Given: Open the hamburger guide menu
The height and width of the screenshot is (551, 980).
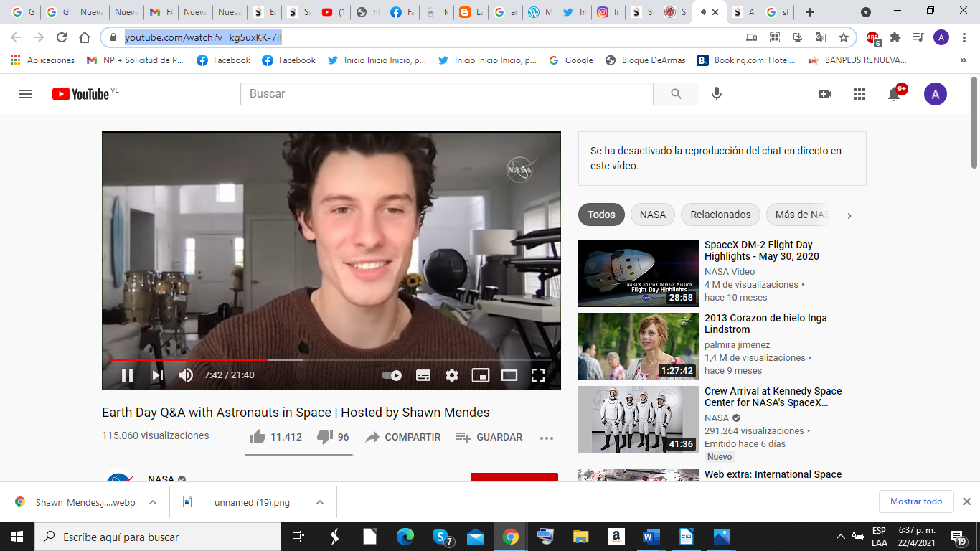Looking at the screenshot, I should pos(25,93).
